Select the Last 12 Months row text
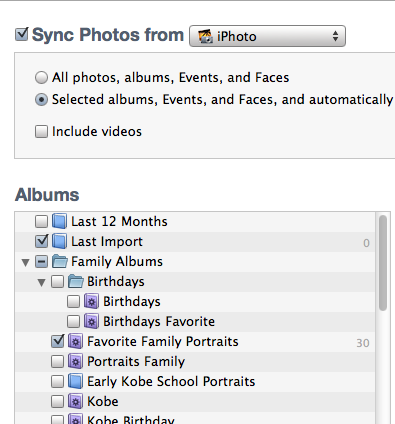Viewport: 395px width, 424px height. coord(119,221)
